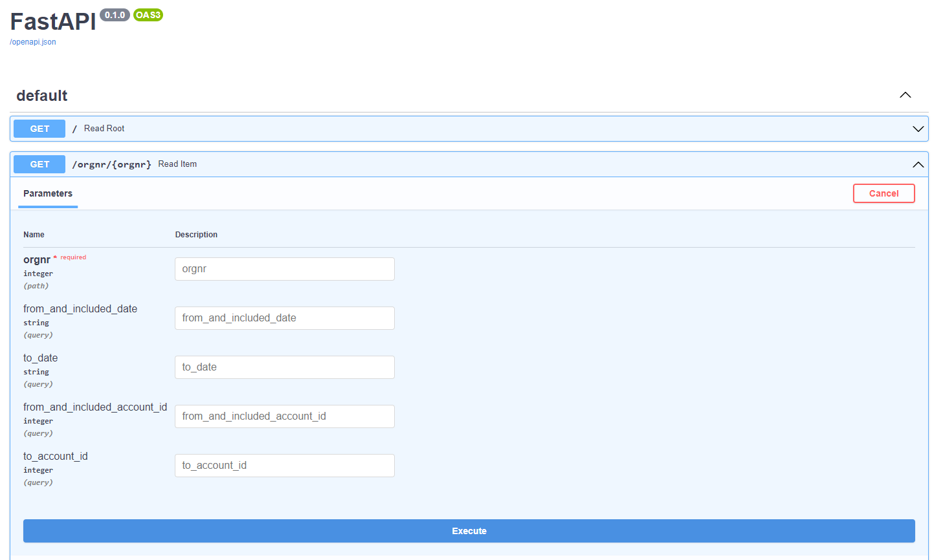Focus the to_date input field

[x=285, y=367]
